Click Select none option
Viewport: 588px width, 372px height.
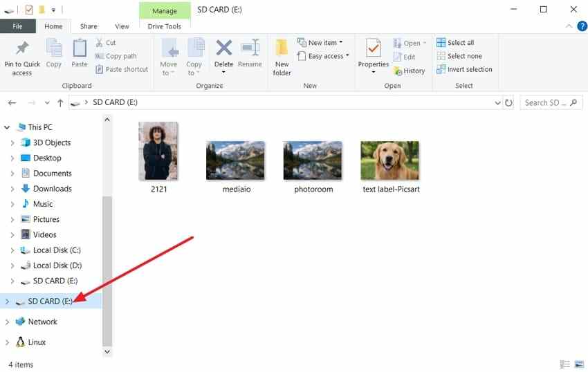(x=459, y=56)
